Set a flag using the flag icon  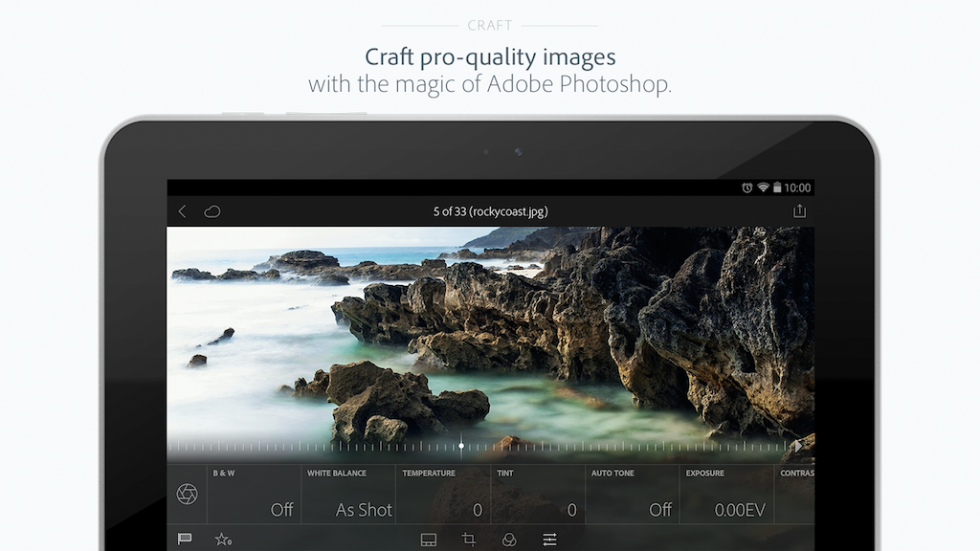tap(185, 540)
